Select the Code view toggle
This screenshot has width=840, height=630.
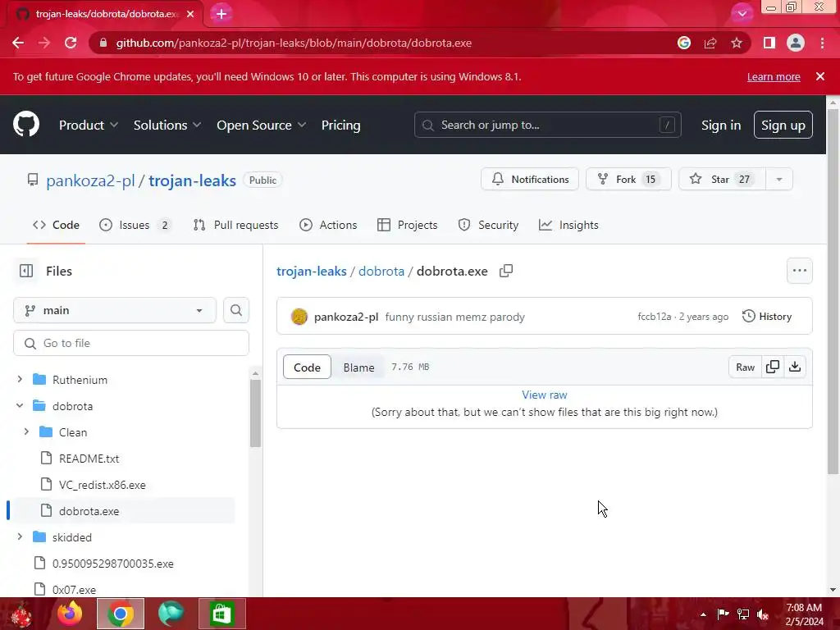click(307, 367)
